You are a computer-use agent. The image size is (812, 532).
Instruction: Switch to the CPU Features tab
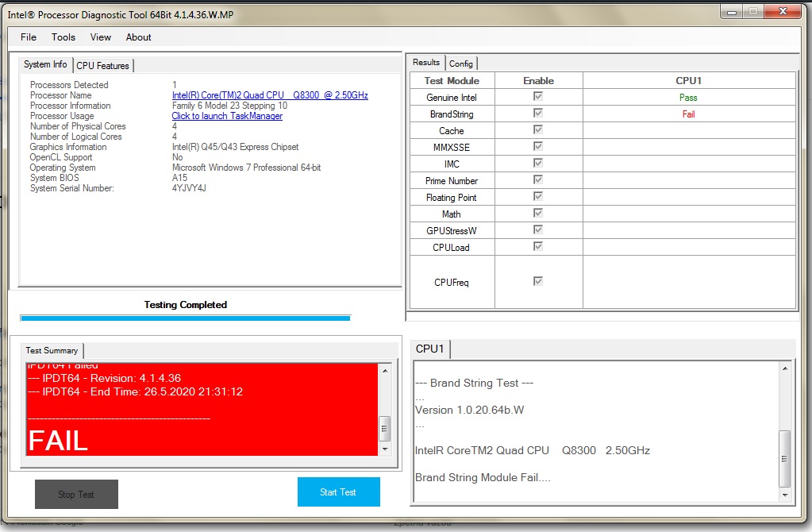(103, 66)
